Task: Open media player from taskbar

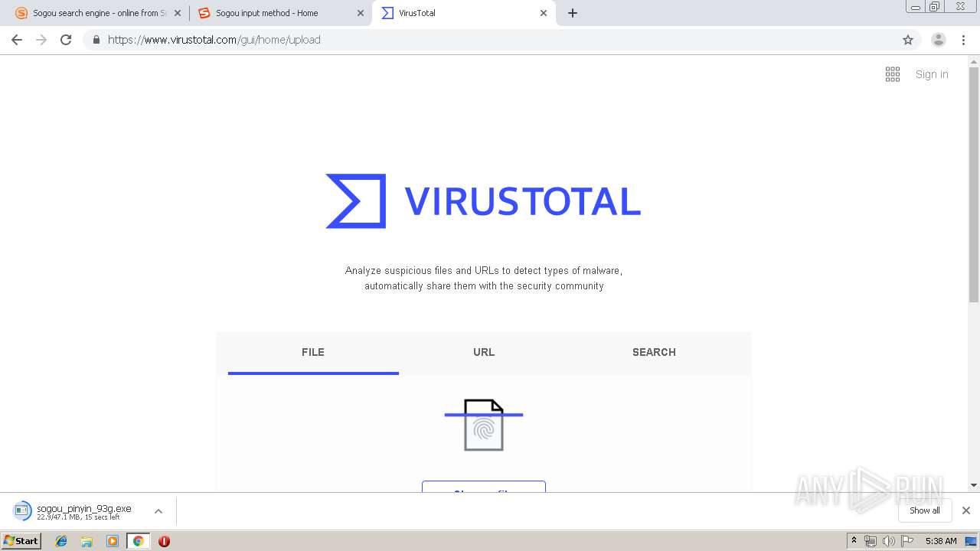Action: click(x=113, y=541)
